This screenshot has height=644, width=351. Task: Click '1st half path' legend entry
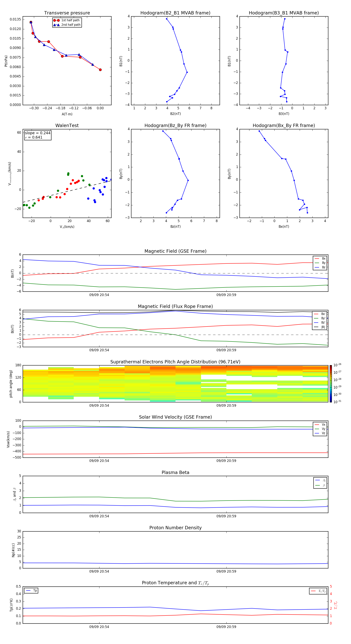(67, 20)
